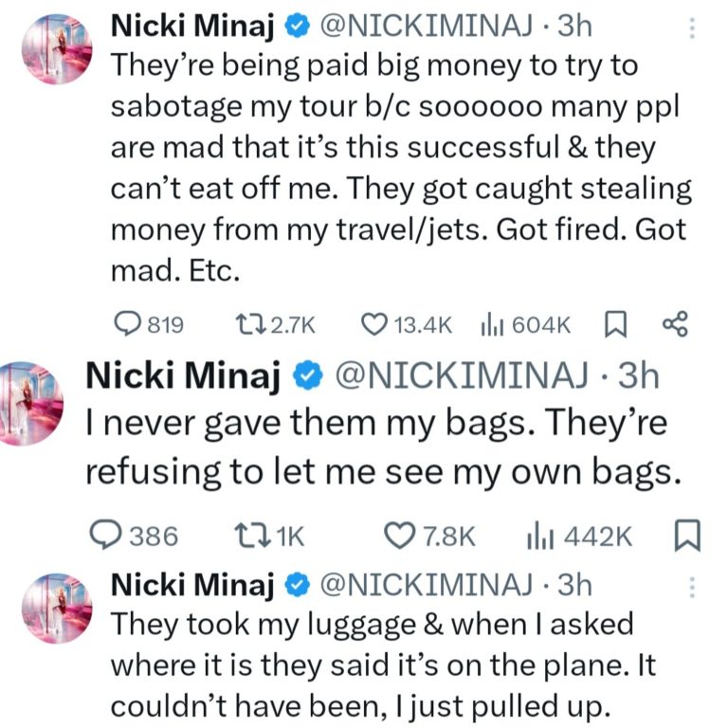
Task: Click the verified badge on luggage tweet
Action: tap(295, 586)
